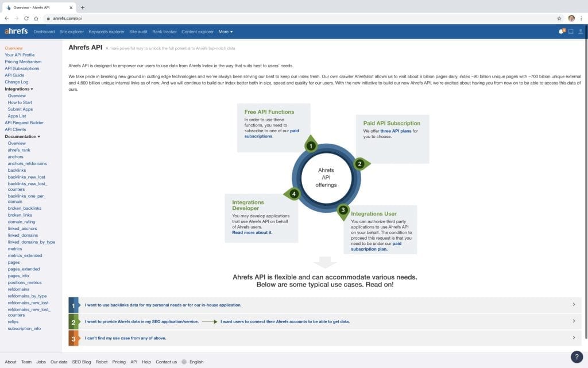588x368 pixels.
Task: Click the user account icon in Ahrefs header
Action: coord(581,32)
